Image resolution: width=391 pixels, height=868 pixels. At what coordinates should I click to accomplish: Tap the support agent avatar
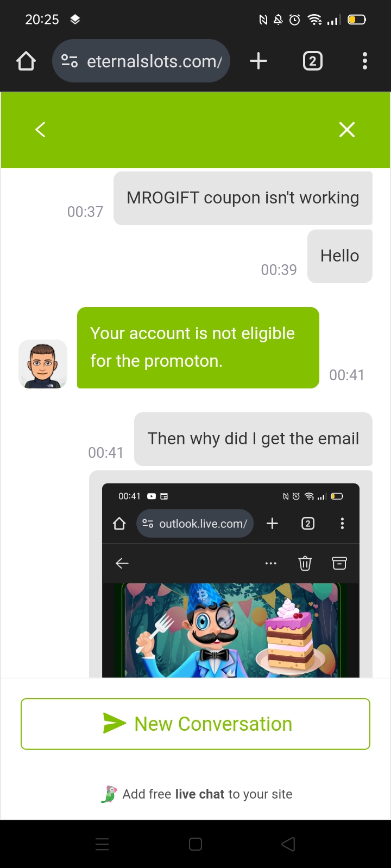pos(43,364)
